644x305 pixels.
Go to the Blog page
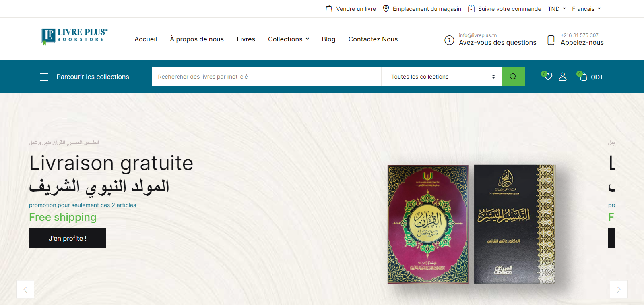point(328,39)
